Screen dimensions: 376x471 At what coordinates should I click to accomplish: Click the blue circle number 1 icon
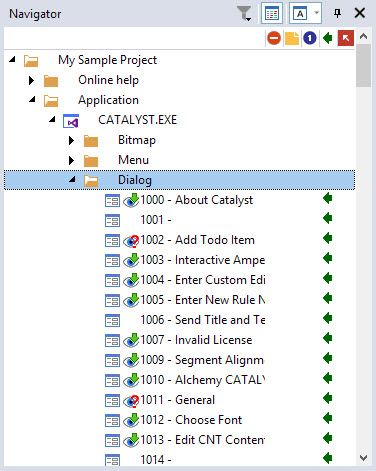pos(310,38)
